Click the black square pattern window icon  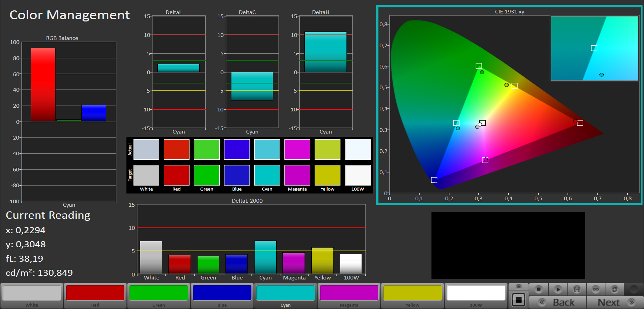[519, 300]
